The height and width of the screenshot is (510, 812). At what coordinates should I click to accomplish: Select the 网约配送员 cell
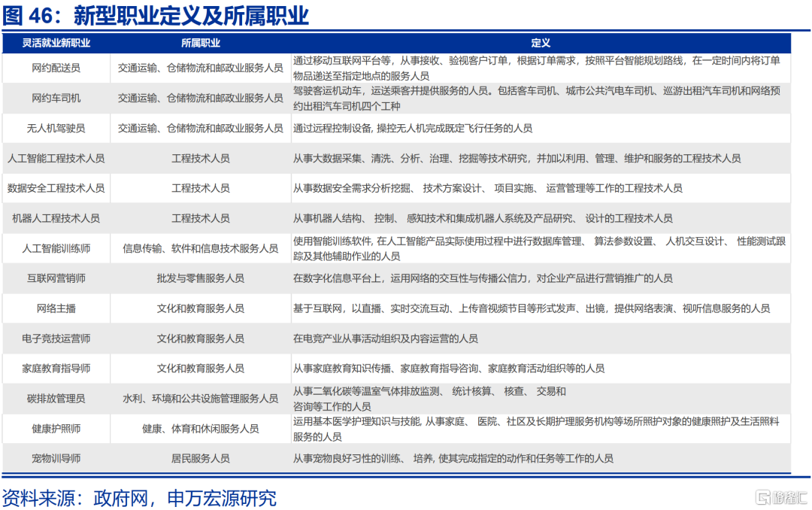click(x=56, y=68)
